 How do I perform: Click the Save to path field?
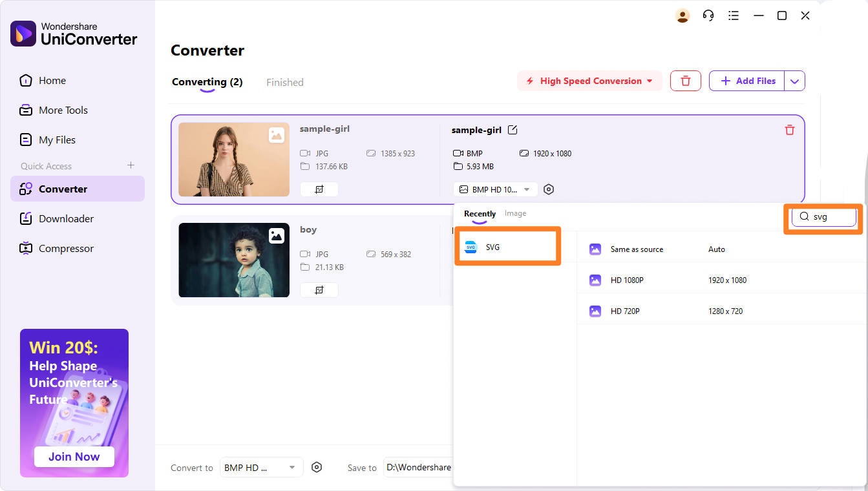[418, 467]
